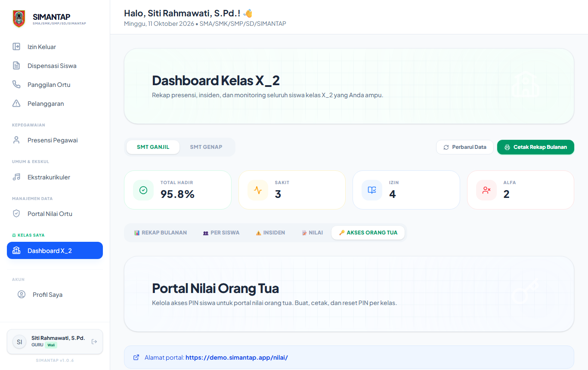Click the Profil Saya user circle icon

22,294
